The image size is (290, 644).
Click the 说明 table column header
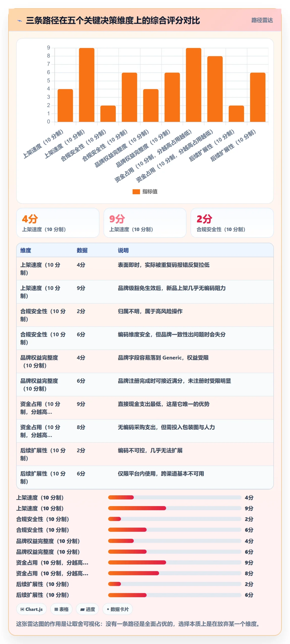click(x=123, y=250)
